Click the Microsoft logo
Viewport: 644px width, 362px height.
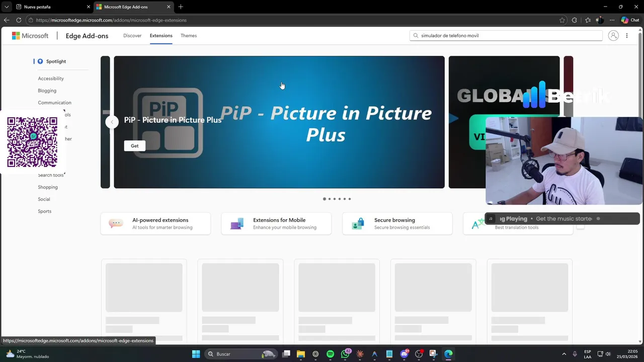30,36
